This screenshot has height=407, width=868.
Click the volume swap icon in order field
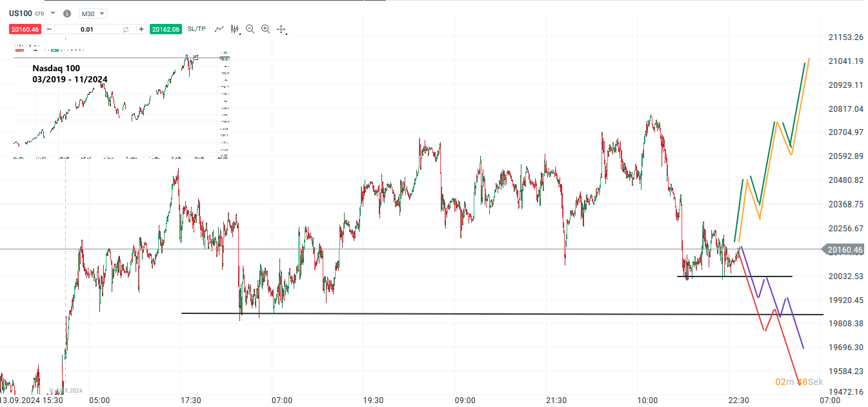click(126, 28)
